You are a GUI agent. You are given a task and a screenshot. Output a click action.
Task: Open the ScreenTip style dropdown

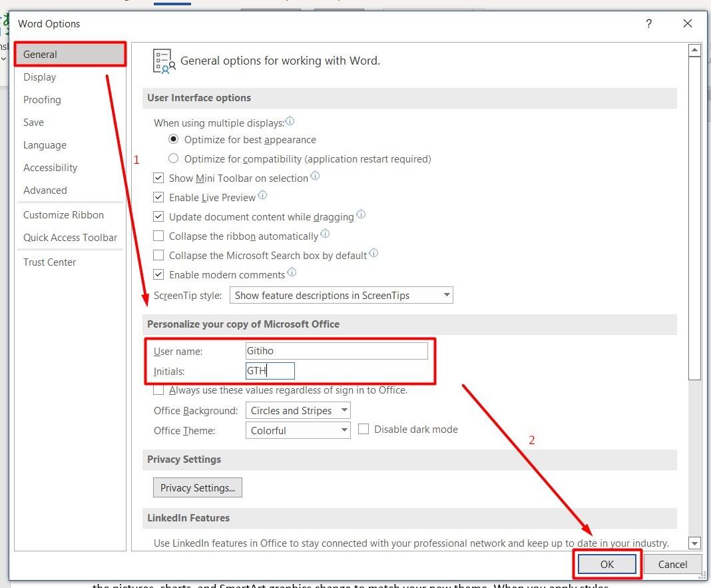[x=341, y=296]
